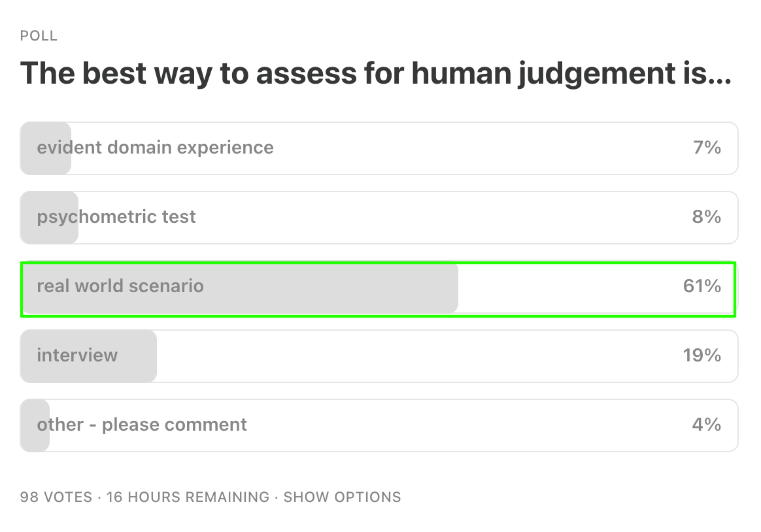Click the SHOW OPTIONS link
Viewport: 761px width, 532px height.
(342, 497)
